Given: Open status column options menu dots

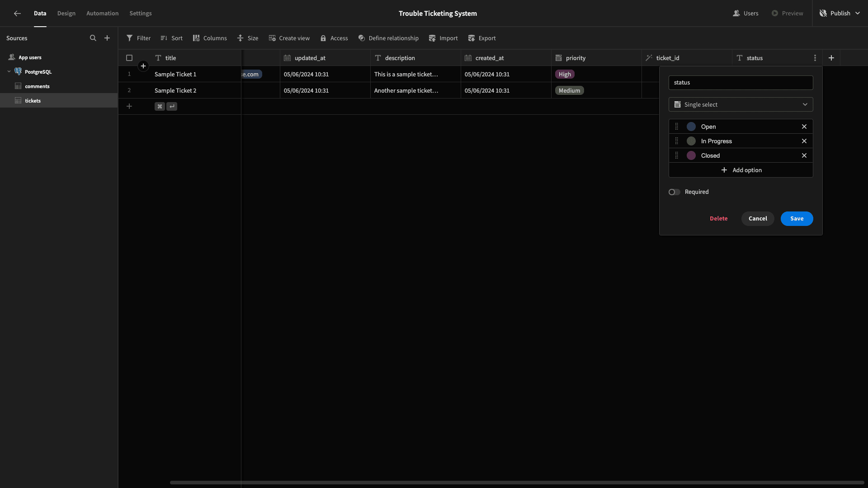Looking at the screenshot, I should 815,58.
